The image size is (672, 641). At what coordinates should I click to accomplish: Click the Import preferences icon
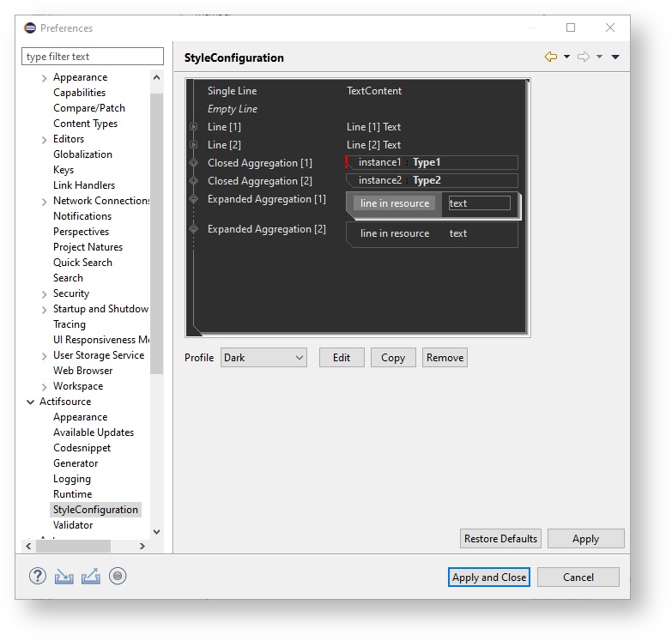click(64, 577)
